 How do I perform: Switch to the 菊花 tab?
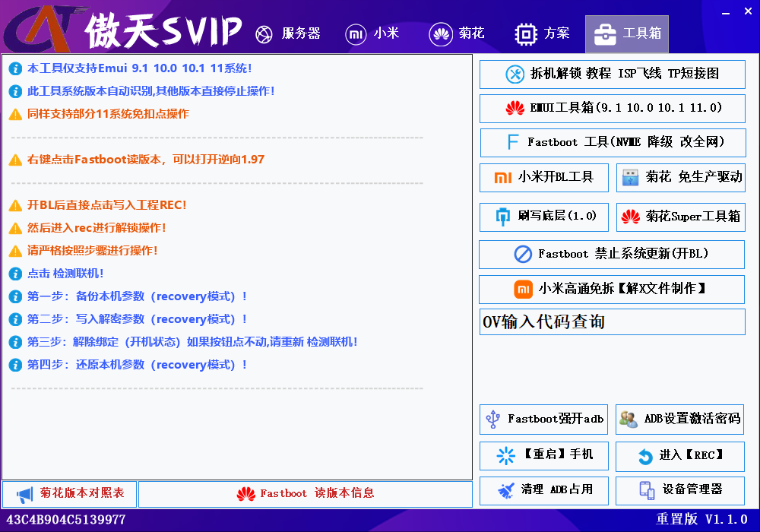pos(457,33)
